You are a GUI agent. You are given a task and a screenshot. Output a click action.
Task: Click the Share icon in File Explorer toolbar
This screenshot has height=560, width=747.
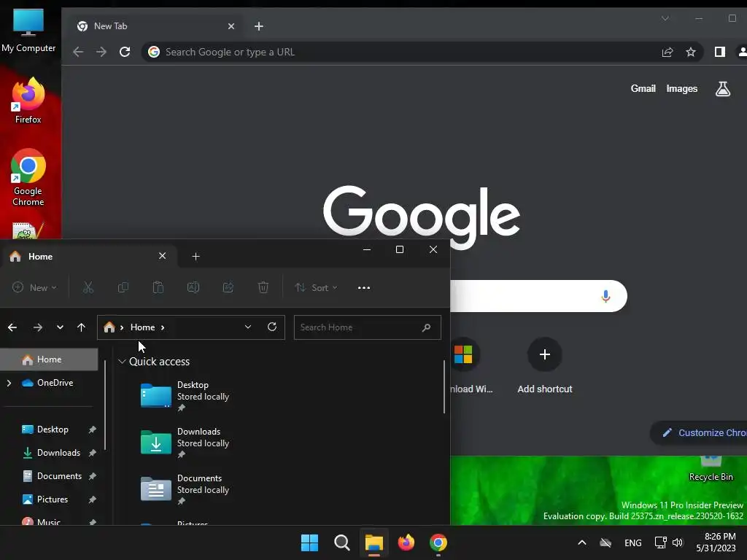(228, 287)
